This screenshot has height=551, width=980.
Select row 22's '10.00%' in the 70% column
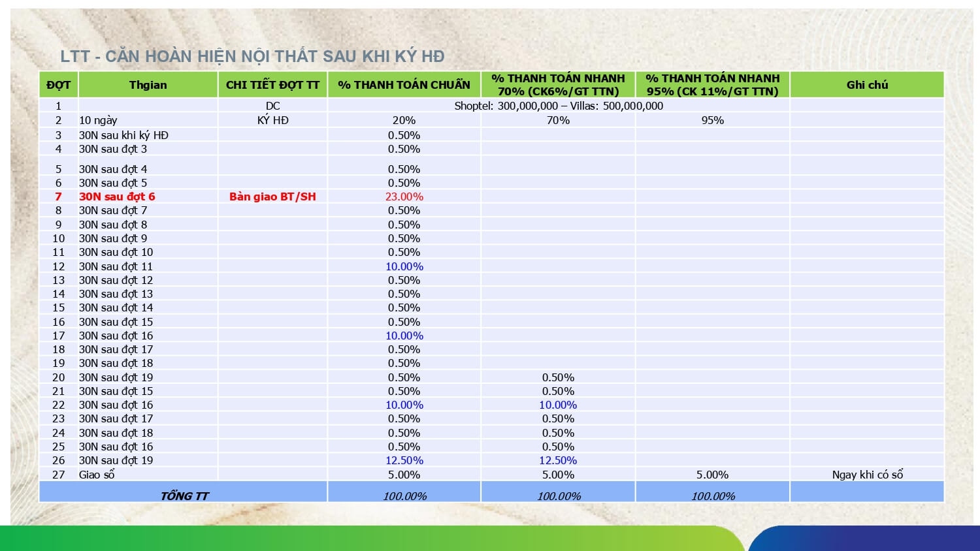(x=558, y=405)
